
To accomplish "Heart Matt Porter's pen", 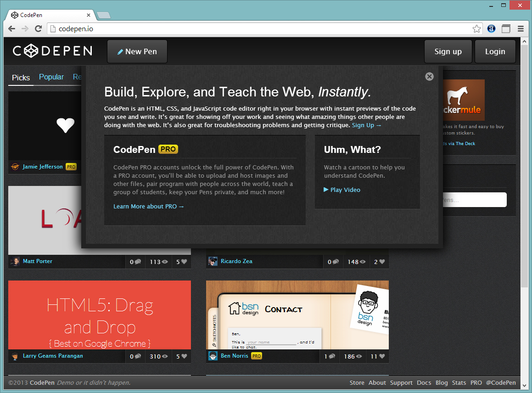I will [181, 262].
